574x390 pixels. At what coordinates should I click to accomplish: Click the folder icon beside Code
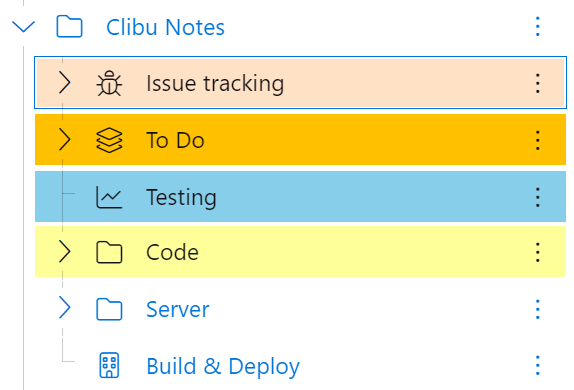109,252
